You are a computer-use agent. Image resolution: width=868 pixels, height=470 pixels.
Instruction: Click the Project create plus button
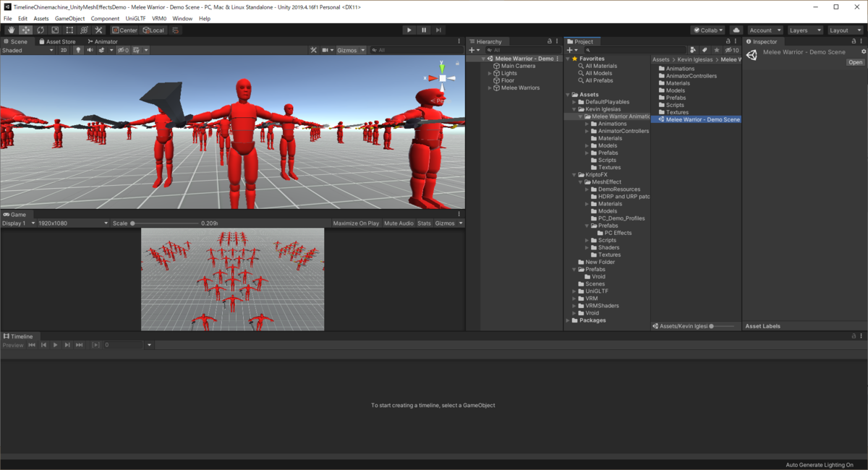tap(572, 51)
